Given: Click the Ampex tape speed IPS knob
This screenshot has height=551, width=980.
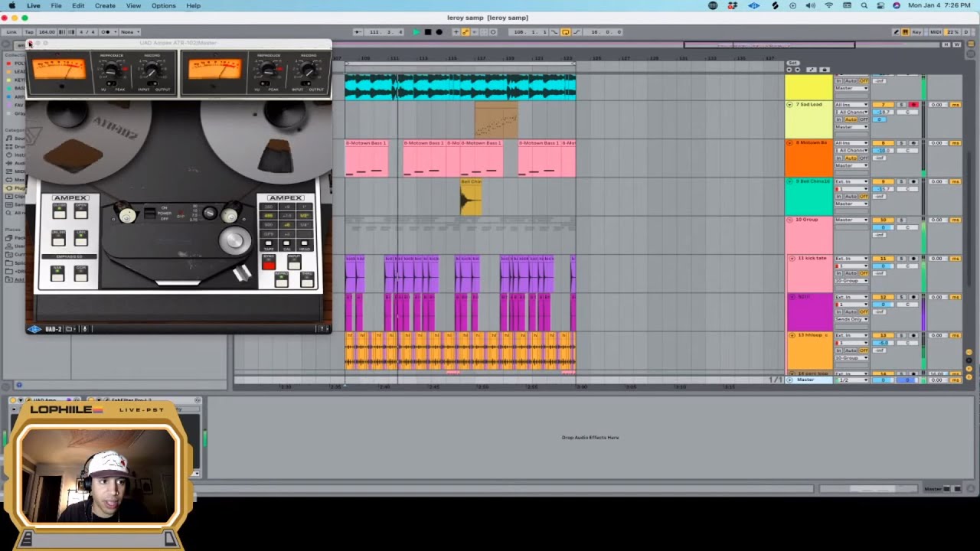Looking at the screenshot, I should click(209, 214).
